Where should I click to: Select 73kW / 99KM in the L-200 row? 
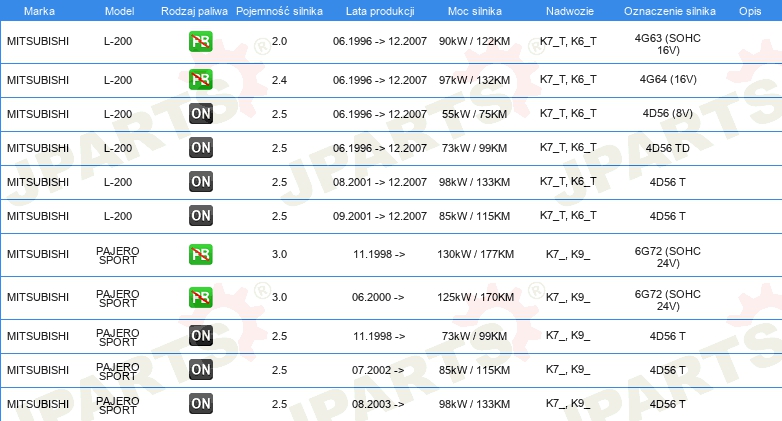[474, 148]
